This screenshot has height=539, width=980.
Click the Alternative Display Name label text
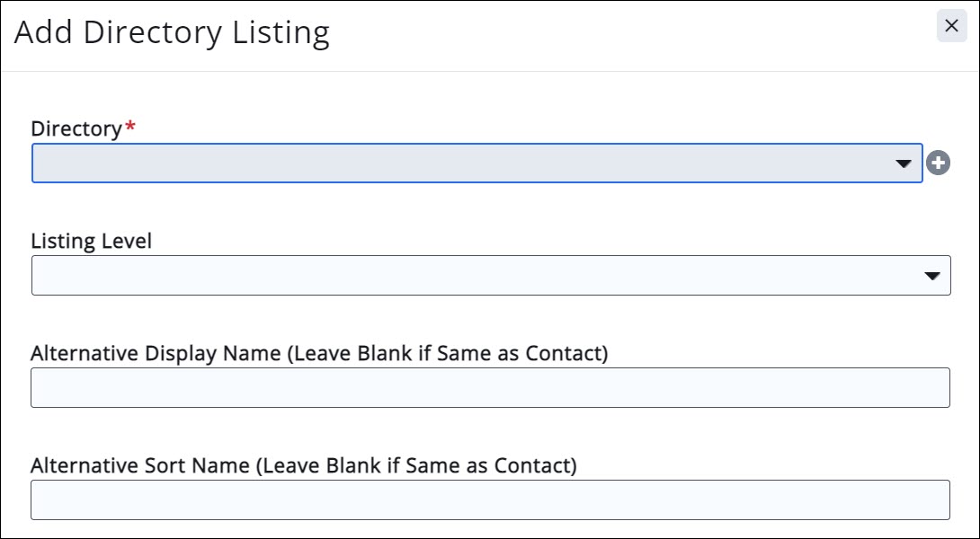(x=319, y=353)
